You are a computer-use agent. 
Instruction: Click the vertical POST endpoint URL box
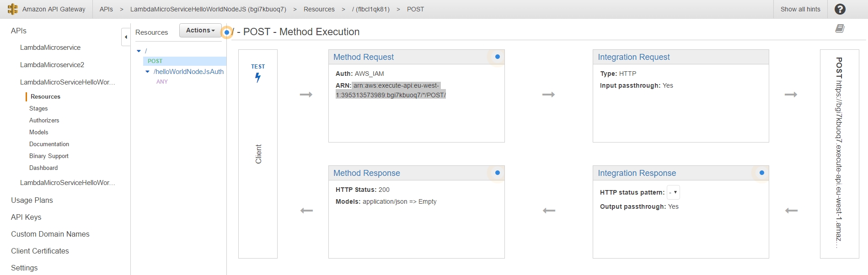click(839, 154)
